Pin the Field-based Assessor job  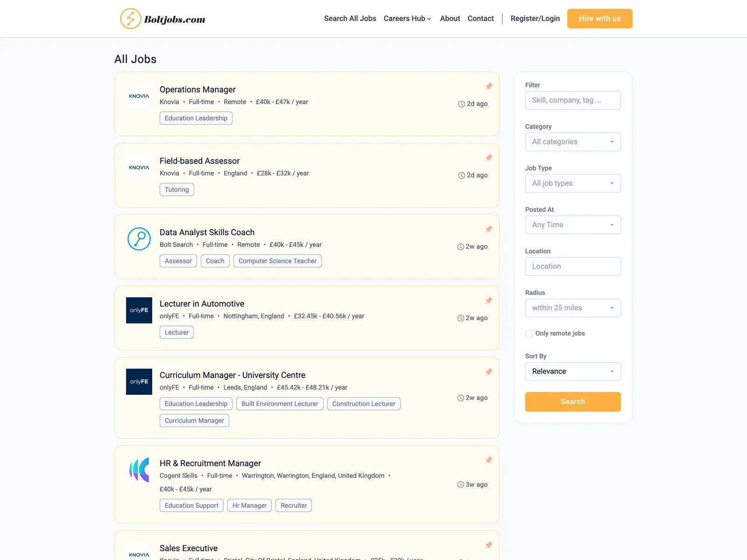pos(489,158)
